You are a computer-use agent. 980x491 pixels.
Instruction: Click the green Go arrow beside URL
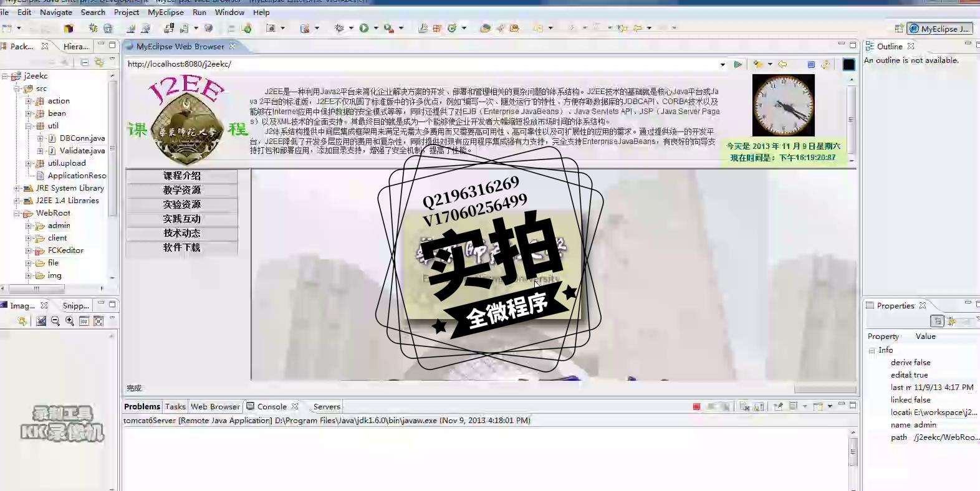tap(738, 64)
